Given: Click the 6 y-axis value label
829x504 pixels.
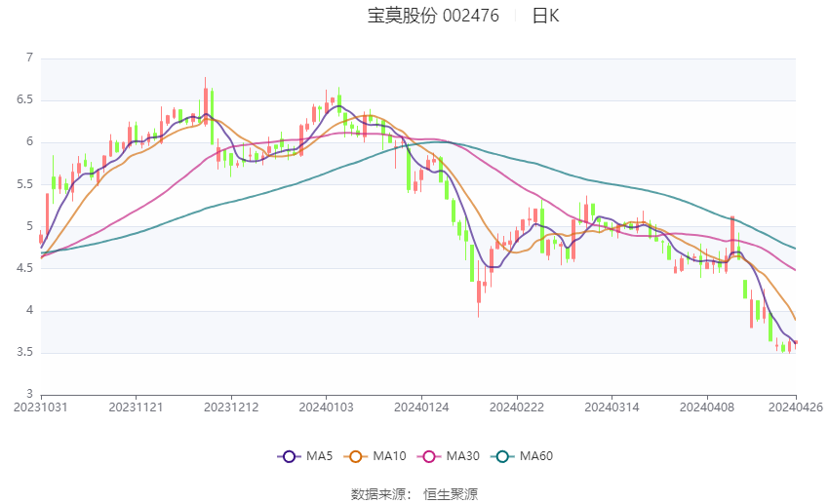Looking at the screenshot, I should 29,141.
